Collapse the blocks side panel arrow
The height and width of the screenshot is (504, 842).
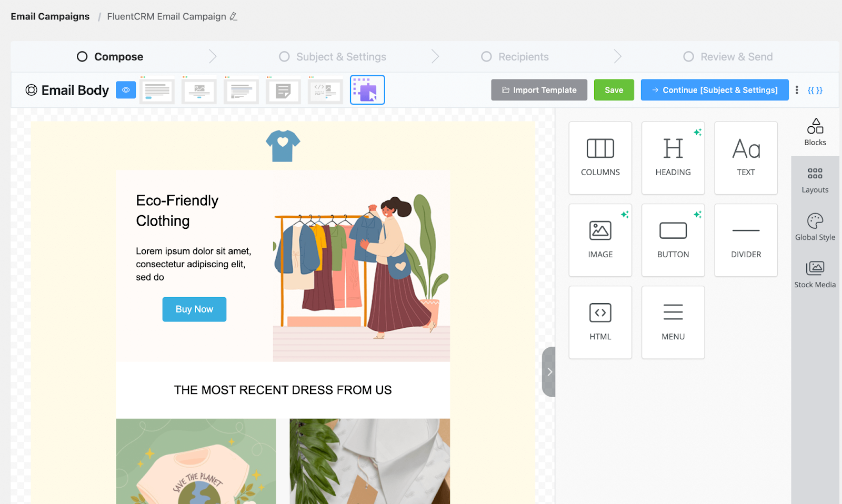tap(549, 372)
